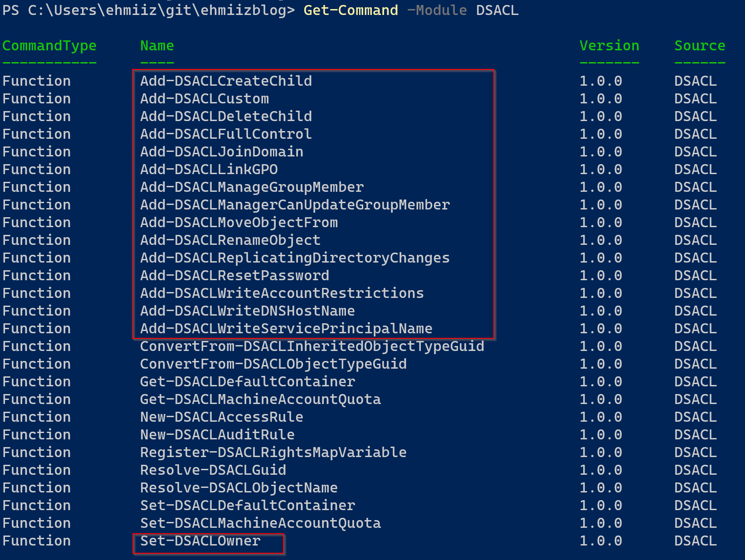Click Add-DSACLJoinDomain in the Name column
Screen dimensions: 745x560
pos(222,152)
